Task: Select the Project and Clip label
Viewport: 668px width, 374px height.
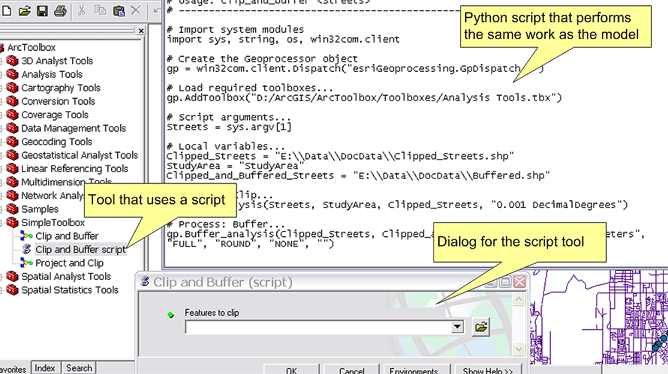Action: (69, 263)
